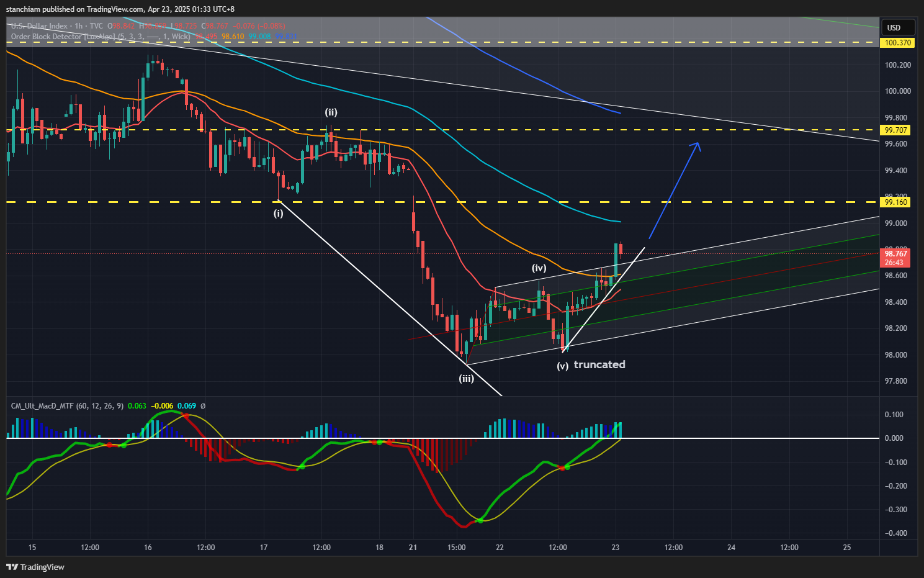Image resolution: width=924 pixels, height=578 pixels.
Task: Click the 100.200 price scale value
Action: pos(898,65)
